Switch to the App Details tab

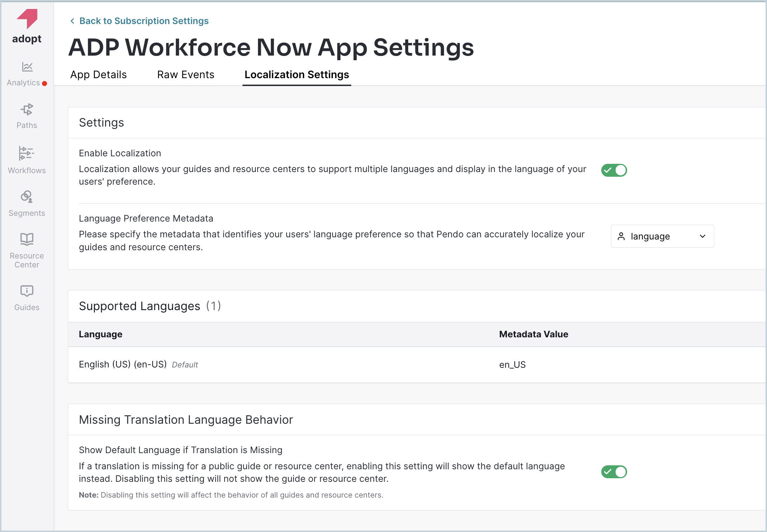[98, 75]
